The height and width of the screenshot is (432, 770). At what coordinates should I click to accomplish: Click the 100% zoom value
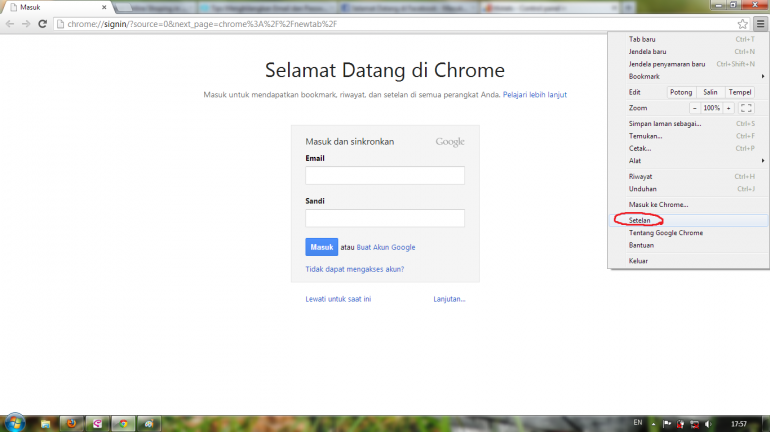click(x=711, y=108)
